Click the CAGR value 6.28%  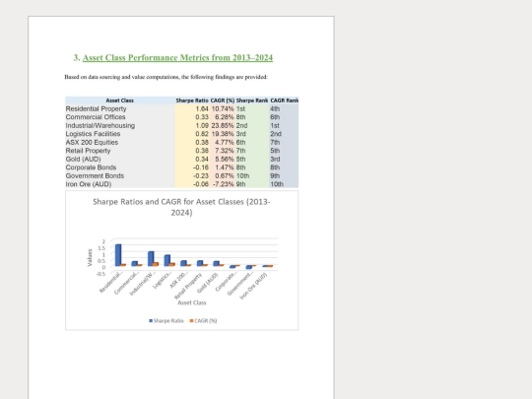225,117
